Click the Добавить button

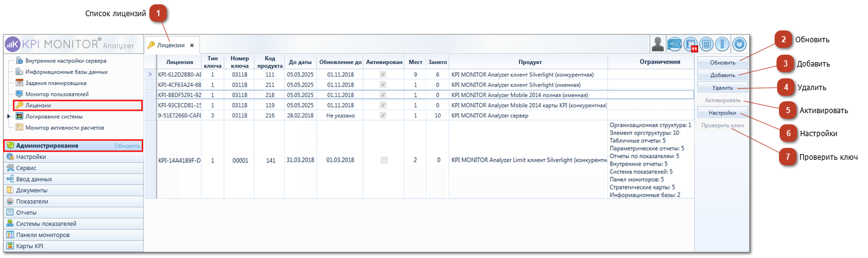pyautogui.click(x=722, y=75)
